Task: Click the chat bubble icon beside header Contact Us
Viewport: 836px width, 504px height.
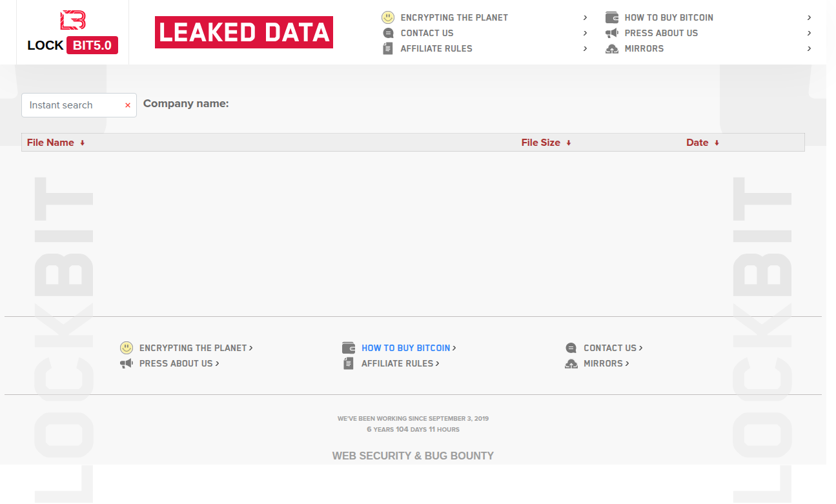Action: (x=388, y=33)
